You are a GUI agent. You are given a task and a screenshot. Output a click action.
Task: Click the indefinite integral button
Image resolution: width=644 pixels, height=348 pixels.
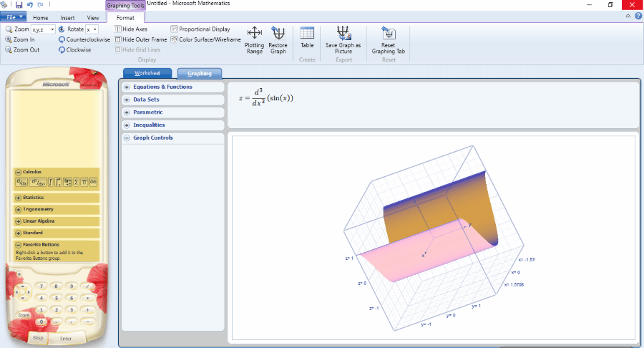51,182
